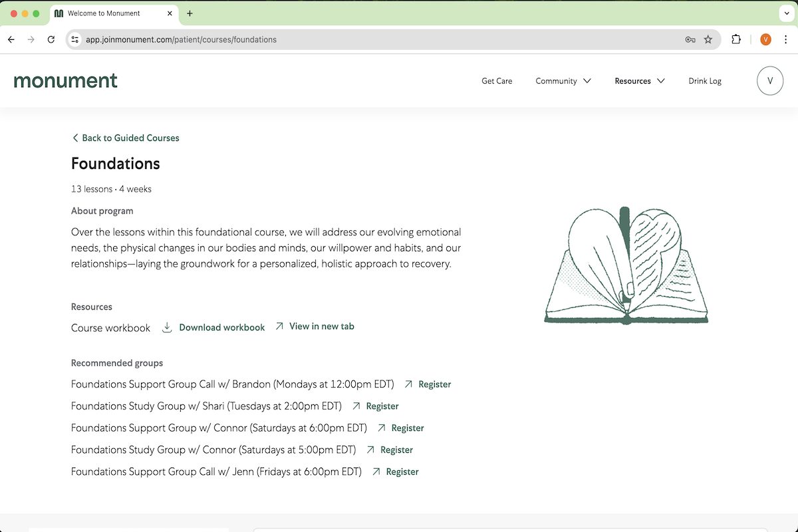
Task: Click the About program label
Action: 102,211
